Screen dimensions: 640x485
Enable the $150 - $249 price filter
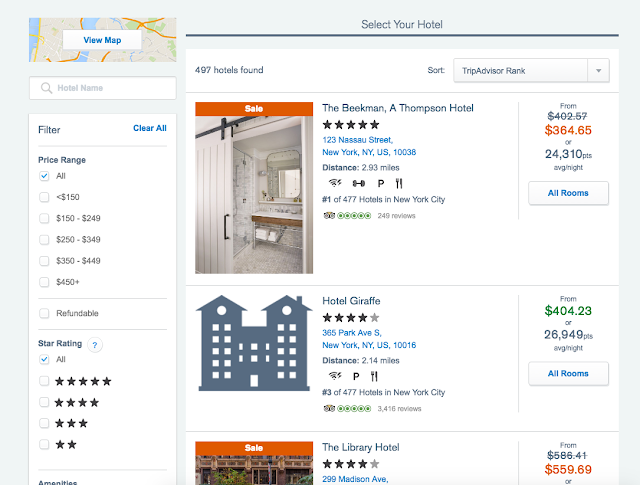(44, 218)
